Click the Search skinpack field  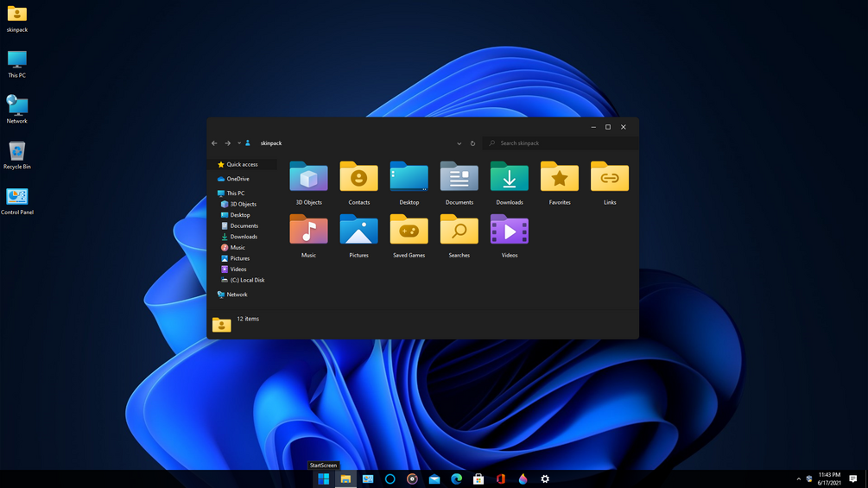pyautogui.click(x=561, y=143)
